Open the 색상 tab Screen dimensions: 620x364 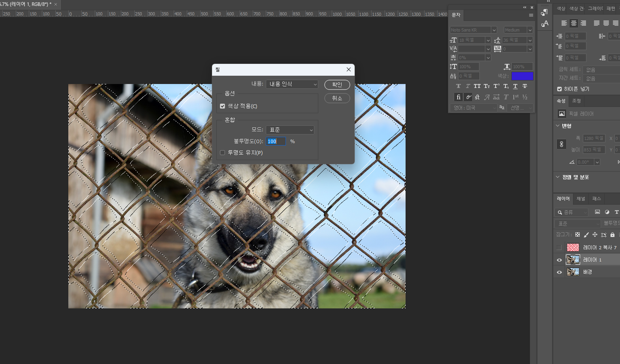(x=561, y=9)
